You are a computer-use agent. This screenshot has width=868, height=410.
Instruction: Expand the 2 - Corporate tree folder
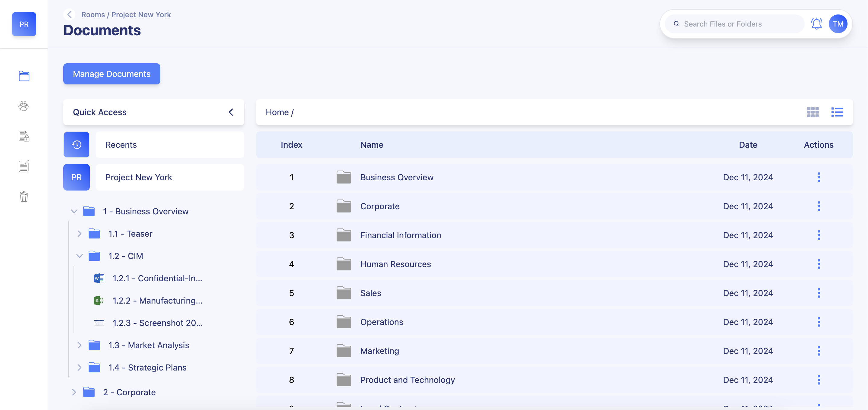point(74,392)
